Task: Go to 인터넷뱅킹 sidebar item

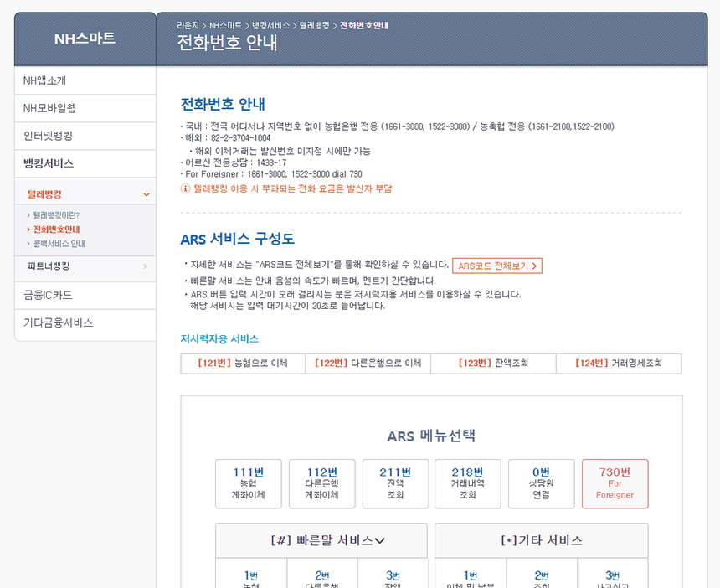Action: pyautogui.click(x=85, y=136)
